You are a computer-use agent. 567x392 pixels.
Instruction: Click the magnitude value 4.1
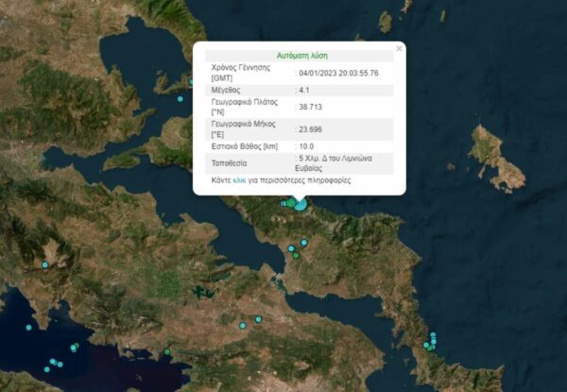click(304, 90)
